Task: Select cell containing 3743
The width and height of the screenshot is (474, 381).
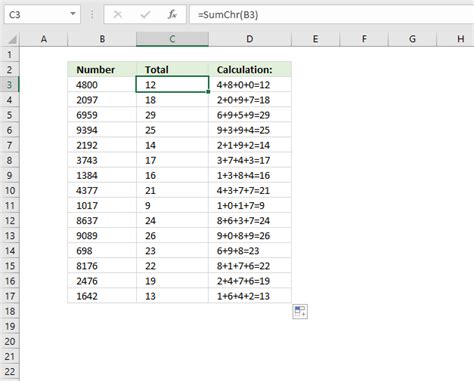Action: [102, 160]
